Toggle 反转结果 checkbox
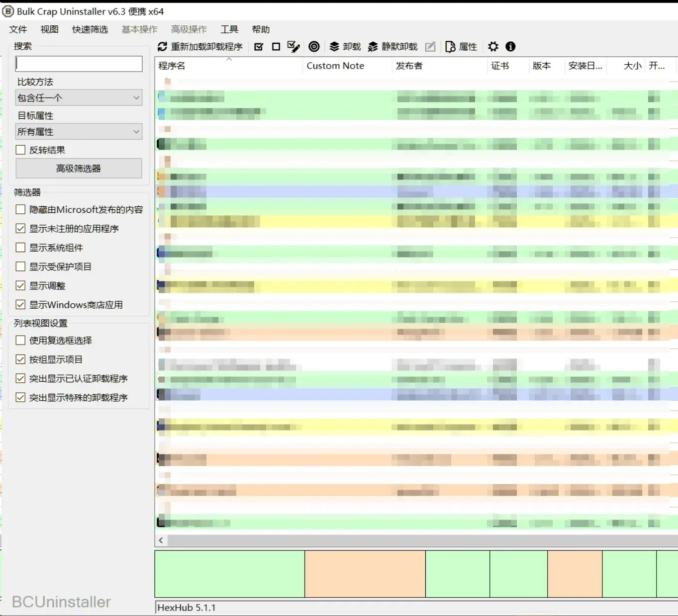Screen dimensions: 678x616 pos(20,150)
